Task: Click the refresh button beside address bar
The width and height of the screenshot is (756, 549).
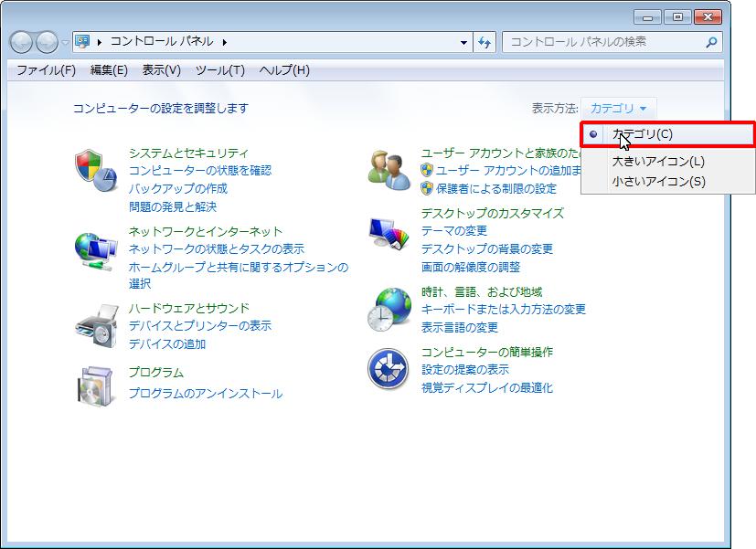Action: (x=484, y=42)
